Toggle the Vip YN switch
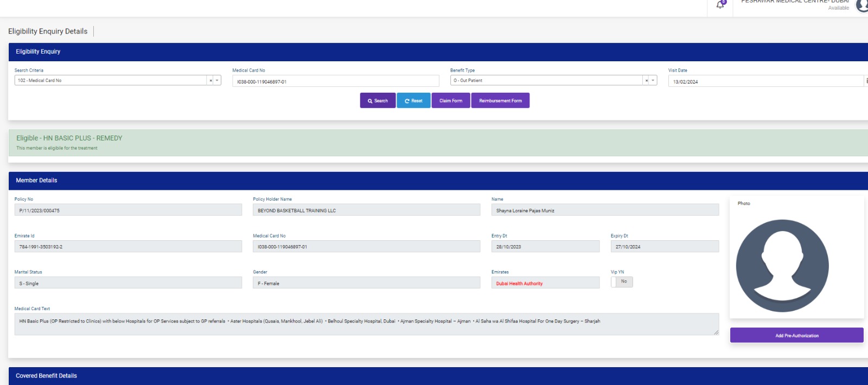Viewport: 868px width, 385px height. tap(622, 282)
